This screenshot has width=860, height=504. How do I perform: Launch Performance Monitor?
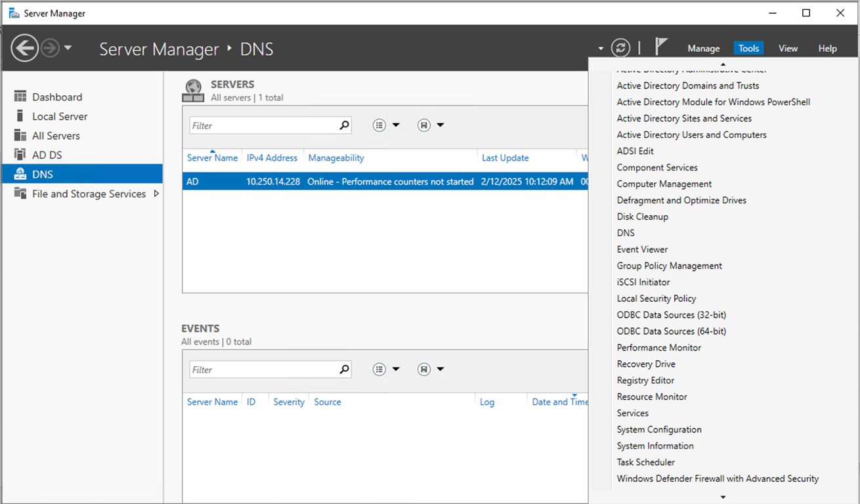click(659, 348)
